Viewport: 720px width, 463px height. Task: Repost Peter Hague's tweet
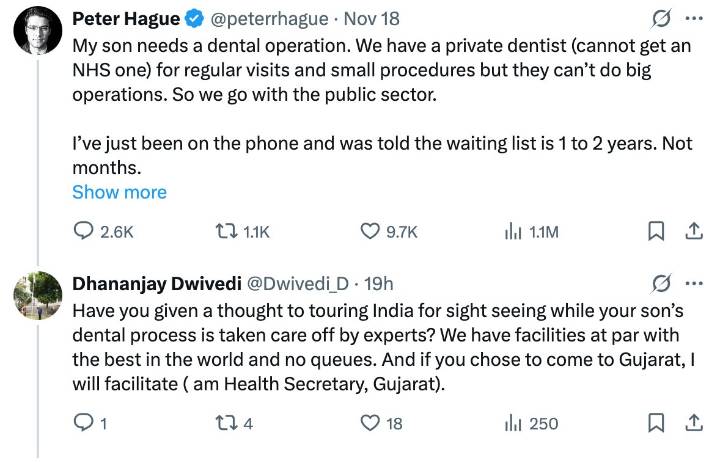click(226, 232)
